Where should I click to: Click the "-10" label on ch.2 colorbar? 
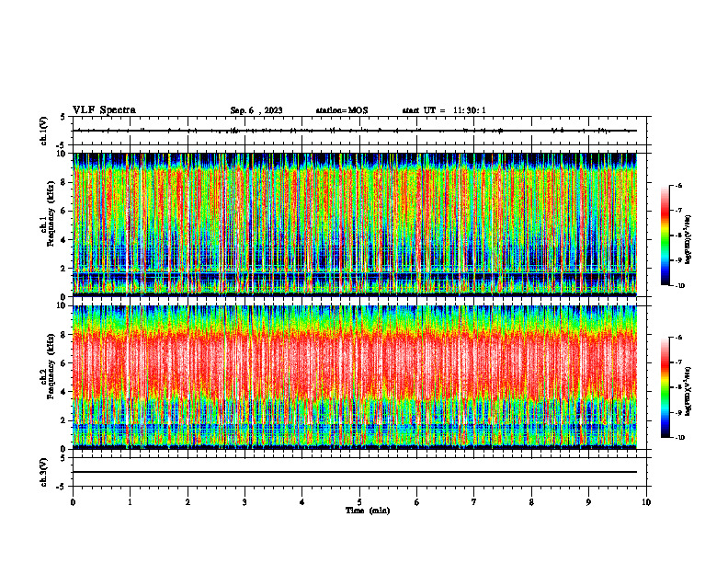coord(679,438)
